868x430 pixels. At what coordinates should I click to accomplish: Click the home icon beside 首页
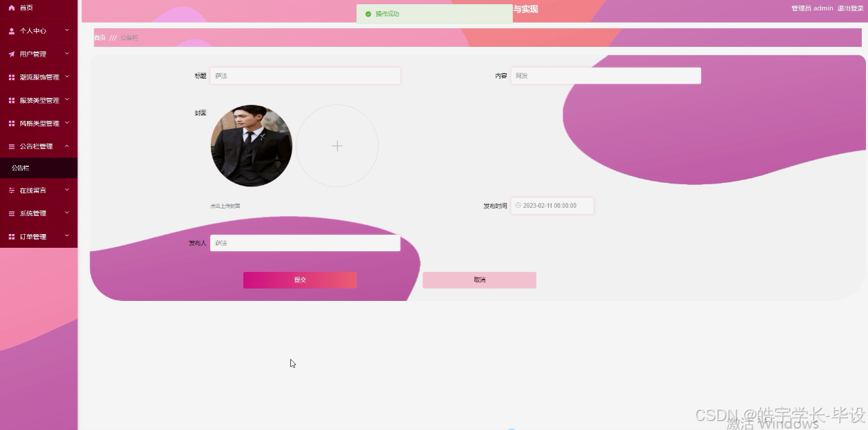[10, 8]
